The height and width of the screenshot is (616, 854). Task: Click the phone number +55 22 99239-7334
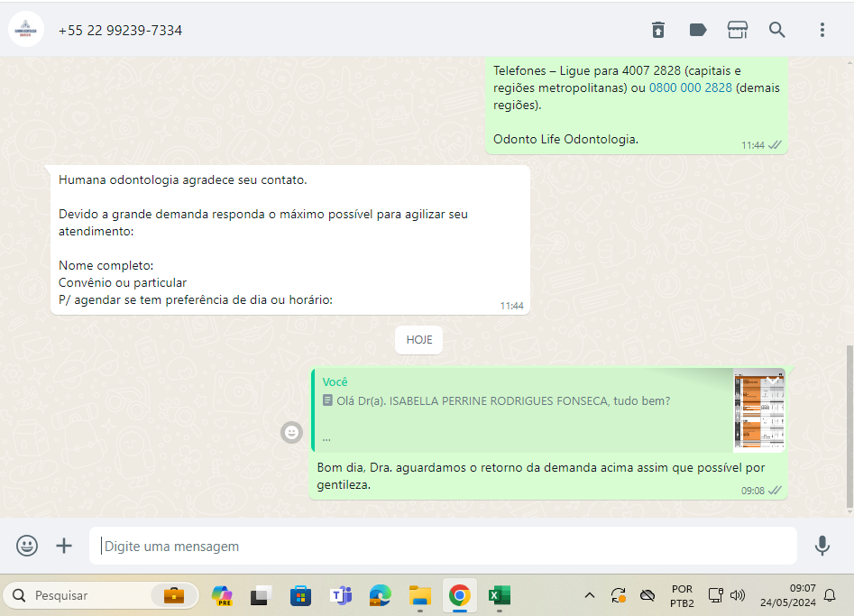pyautogui.click(x=120, y=31)
